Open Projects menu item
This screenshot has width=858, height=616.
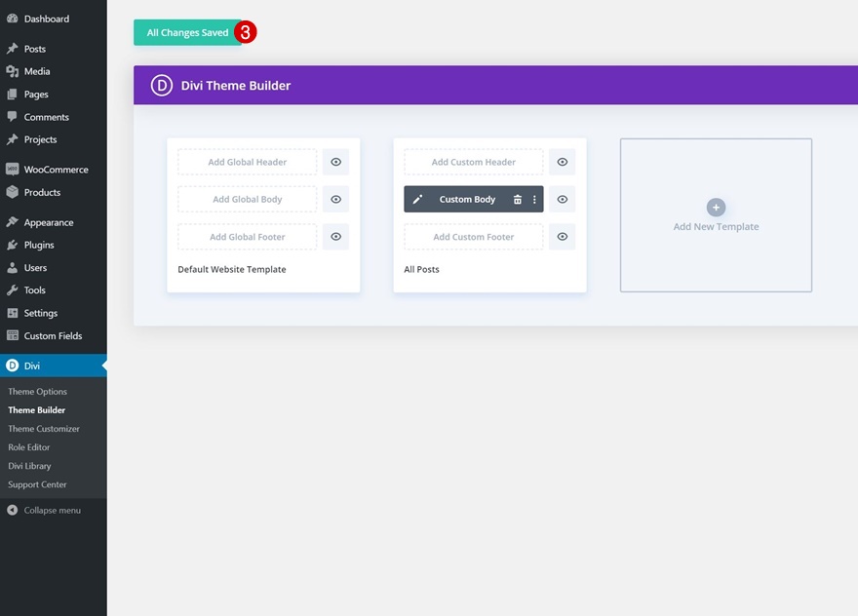(x=53, y=139)
